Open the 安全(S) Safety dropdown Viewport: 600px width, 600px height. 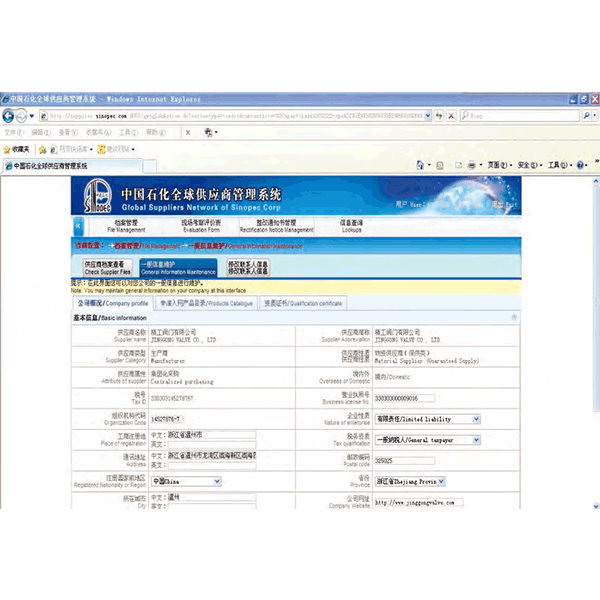(x=530, y=165)
